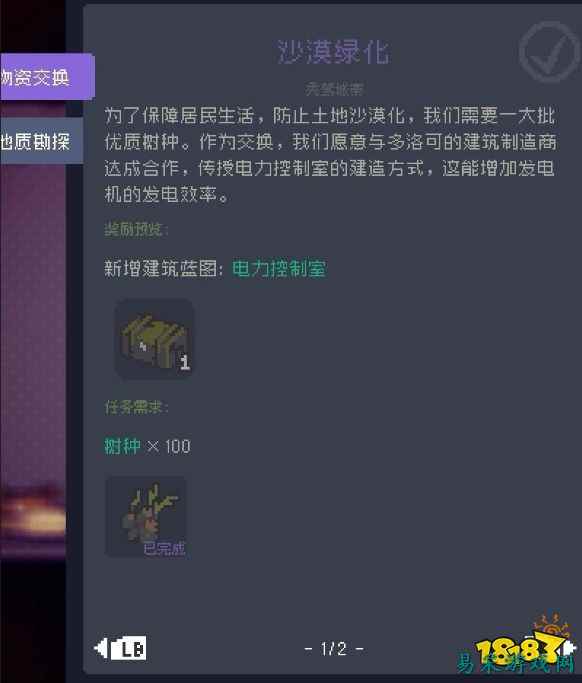582x683 pixels.
Task: Open the 电力控制室 blueprint link
Action: point(279,268)
